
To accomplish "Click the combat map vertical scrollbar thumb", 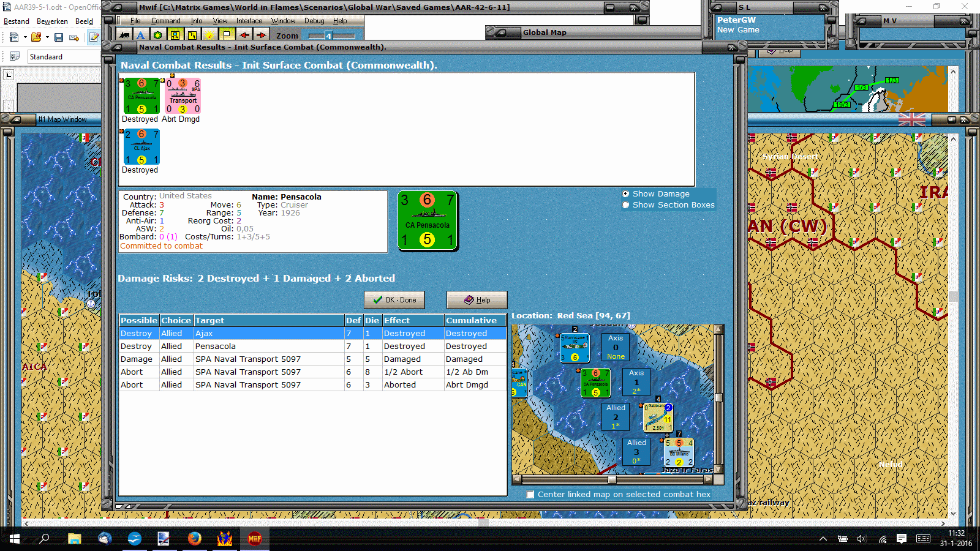I will point(719,397).
